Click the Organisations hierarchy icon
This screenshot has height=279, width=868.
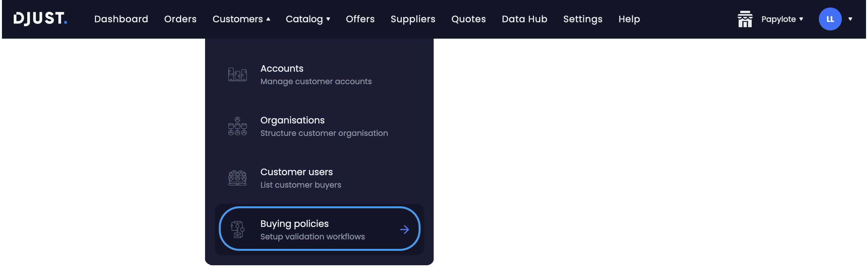pyautogui.click(x=237, y=126)
